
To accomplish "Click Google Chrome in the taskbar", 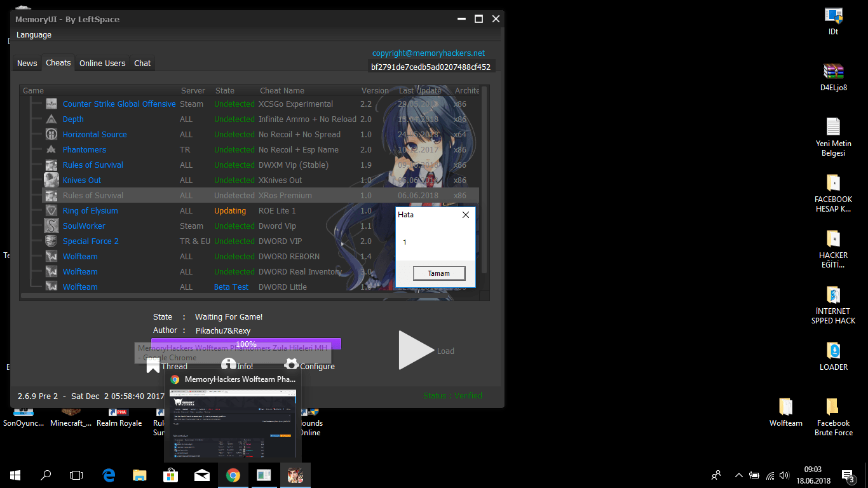I will (233, 475).
